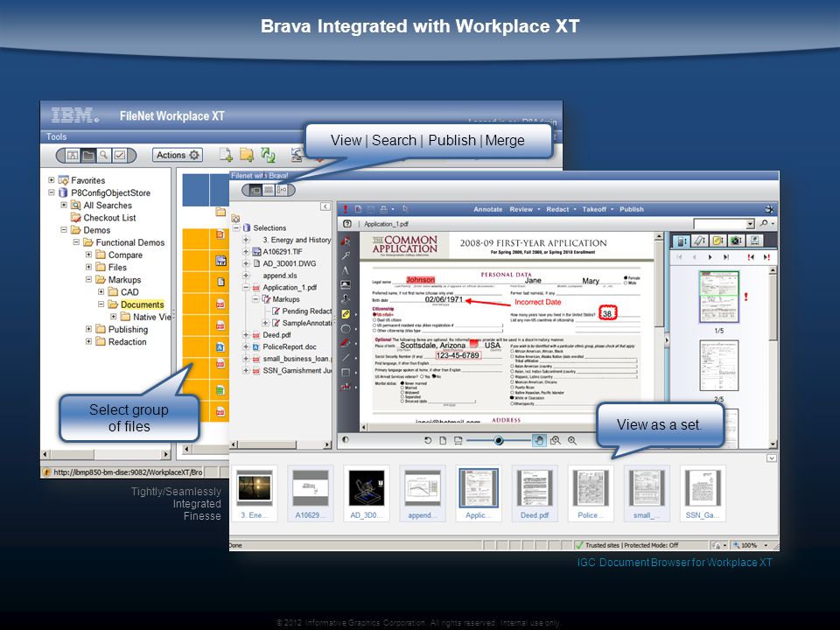This screenshot has width=840, height=630.
Task: Open the Annotate menu in Brava
Action: pyautogui.click(x=487, y=209)
